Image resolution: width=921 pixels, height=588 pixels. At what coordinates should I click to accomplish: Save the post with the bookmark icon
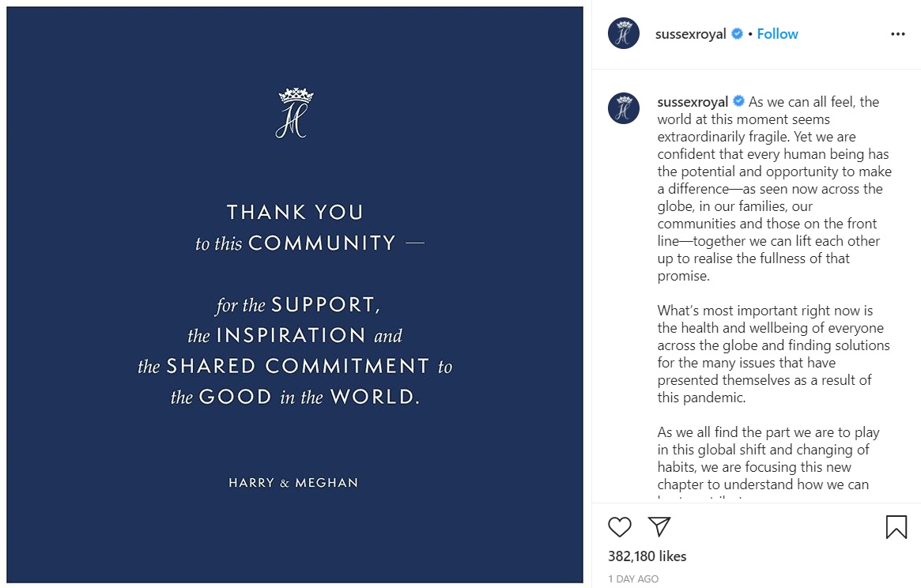pos(896,527)
